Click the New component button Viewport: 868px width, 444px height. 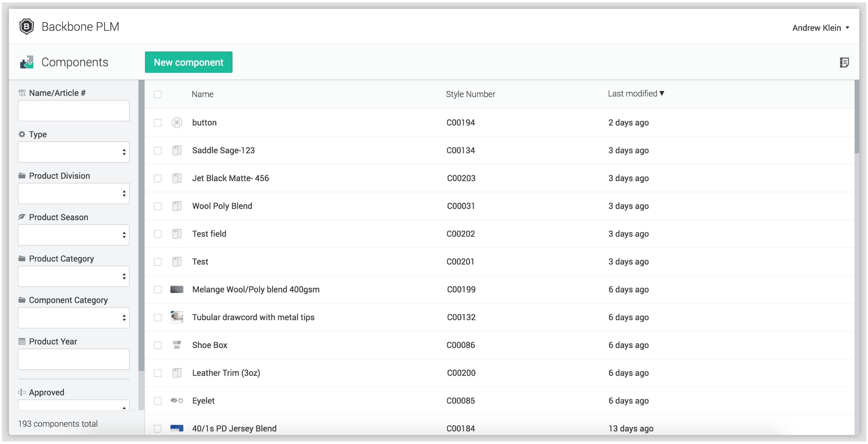pos(188,62)
